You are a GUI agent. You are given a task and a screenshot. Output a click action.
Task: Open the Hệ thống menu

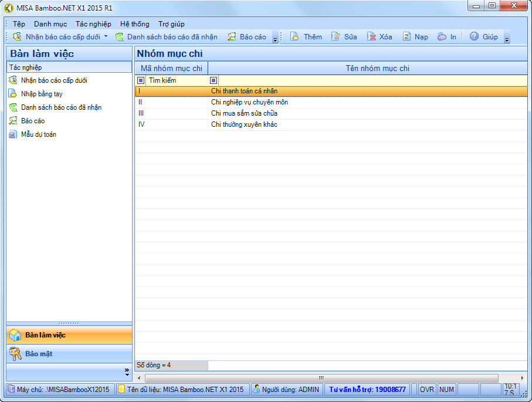pyautogui.click(x=135, y=23)
